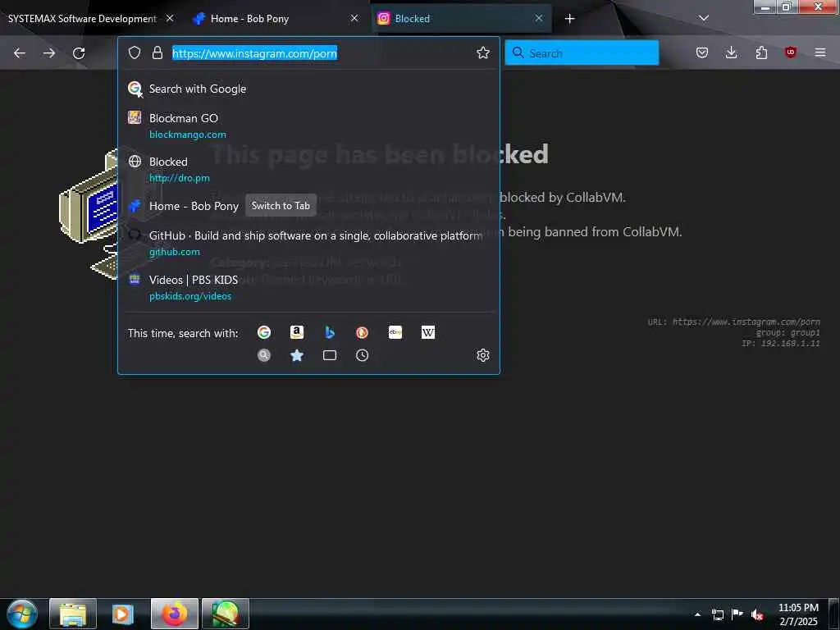Search history using the clock icon
Image resolution: width=840 pixels, height=630 pixels.
[362, 355]
